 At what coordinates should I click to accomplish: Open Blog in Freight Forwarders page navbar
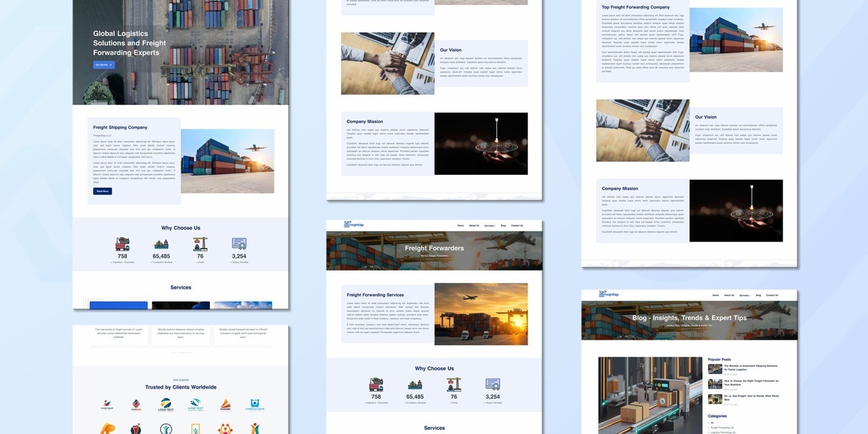pos(503,225)
